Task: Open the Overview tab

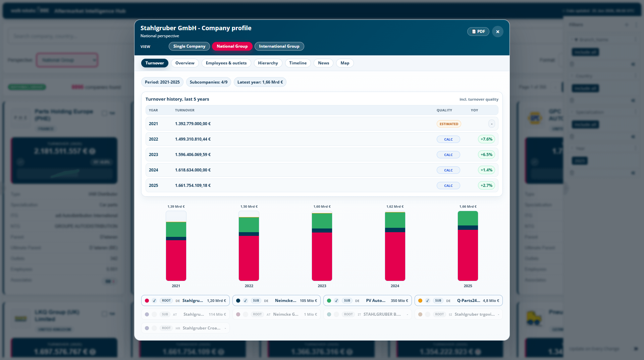Action: pyautogui.click(x=185, y=63)
